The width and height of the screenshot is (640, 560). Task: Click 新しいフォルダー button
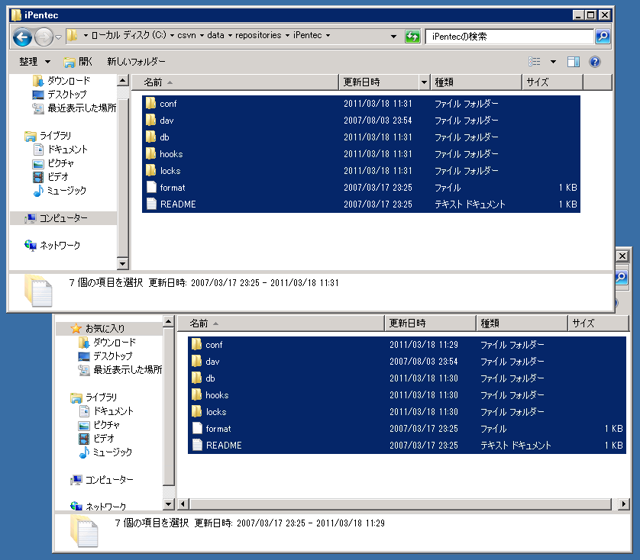pyautogui.click(x=136, y=62)
